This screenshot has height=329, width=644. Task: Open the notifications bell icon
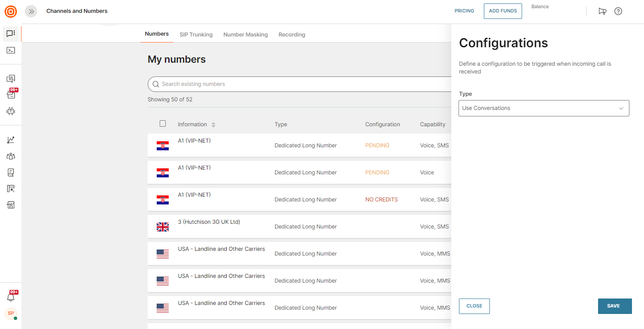(x=11, y=297)
